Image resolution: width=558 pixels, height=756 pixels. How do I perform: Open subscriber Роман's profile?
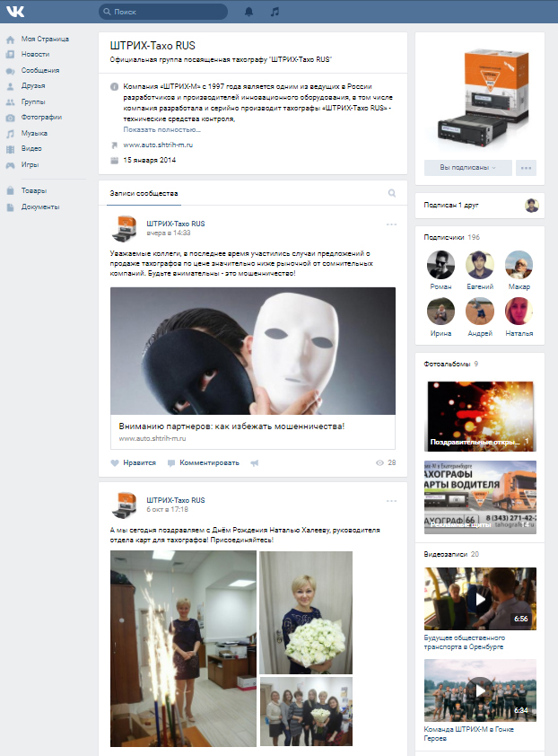pos(440,265)
